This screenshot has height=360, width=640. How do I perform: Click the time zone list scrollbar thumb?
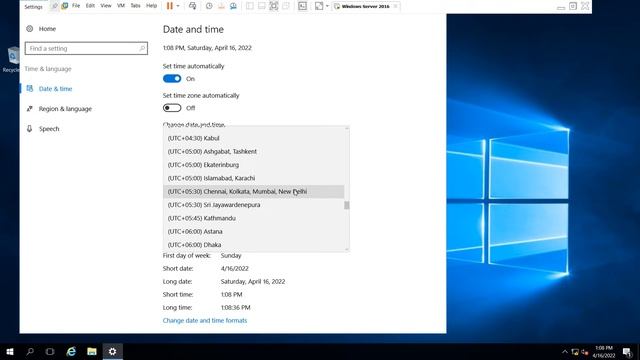pos(347,205)
